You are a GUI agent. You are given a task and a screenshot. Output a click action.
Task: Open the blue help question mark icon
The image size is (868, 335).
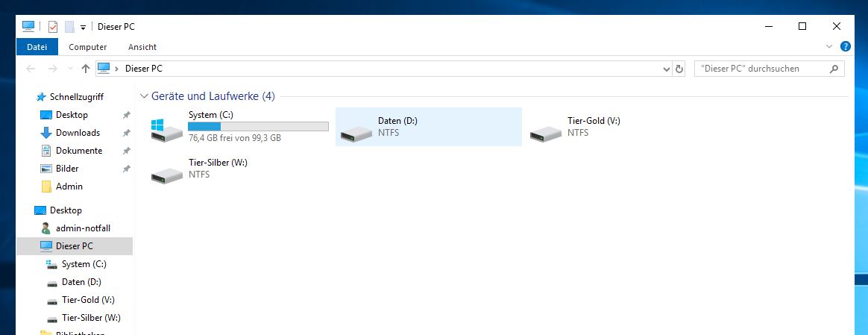click(846, 46)
